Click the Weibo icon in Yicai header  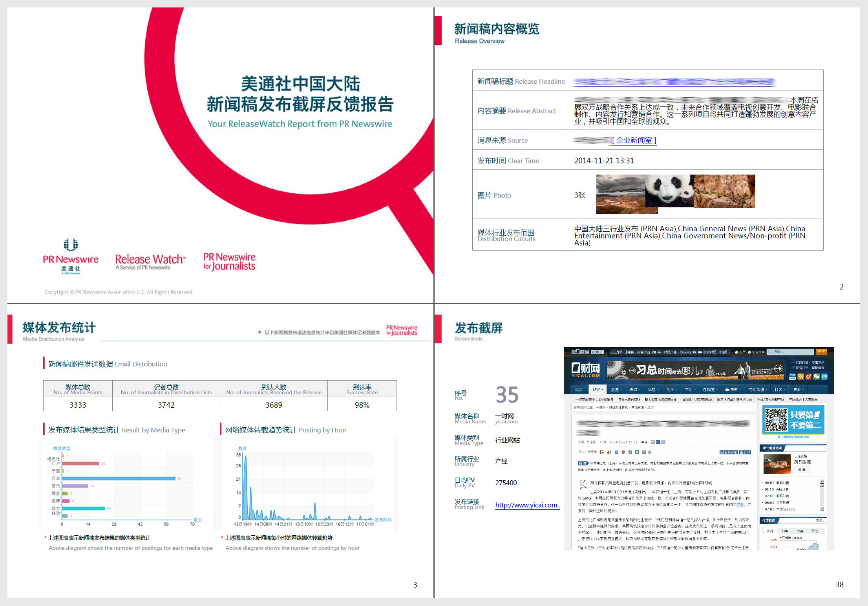pos(808,376)
